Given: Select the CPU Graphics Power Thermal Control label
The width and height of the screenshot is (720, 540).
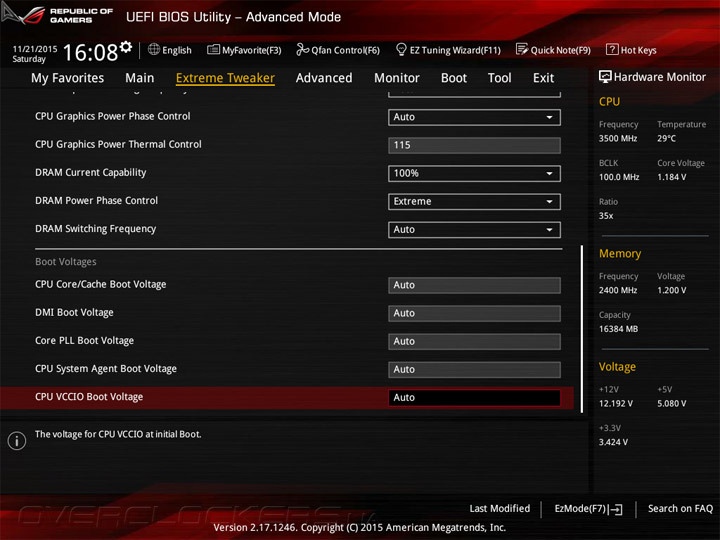Looking at the screenshot, I should click(x=118, y=144).
